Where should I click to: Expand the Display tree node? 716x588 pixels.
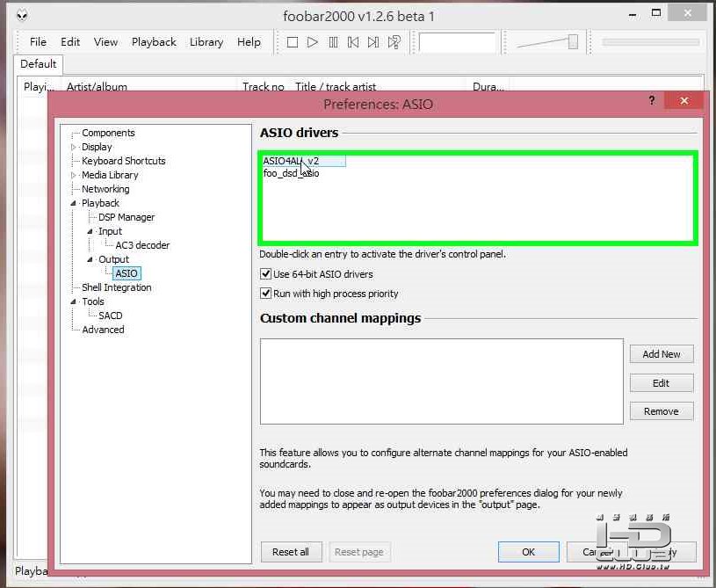pos(73,147)
